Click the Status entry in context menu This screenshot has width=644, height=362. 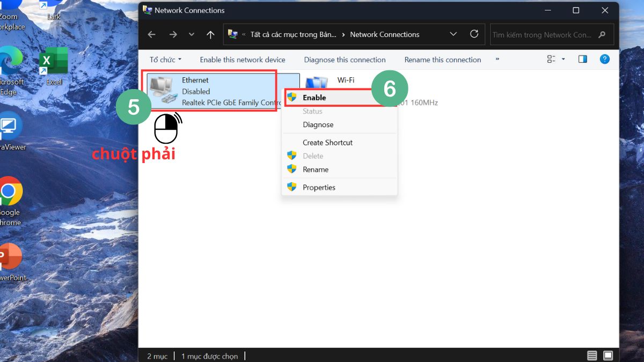tap(312, 111)
